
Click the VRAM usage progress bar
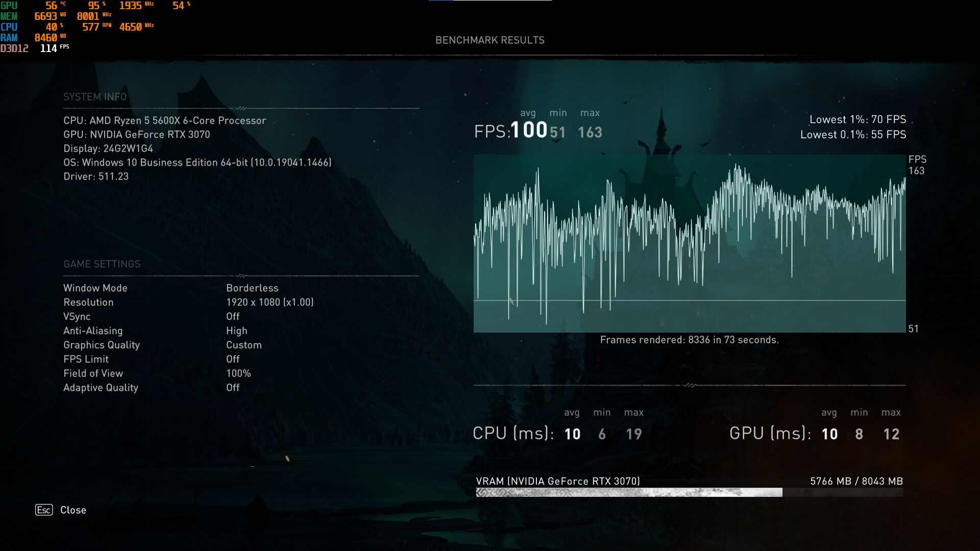coord(690,492)
